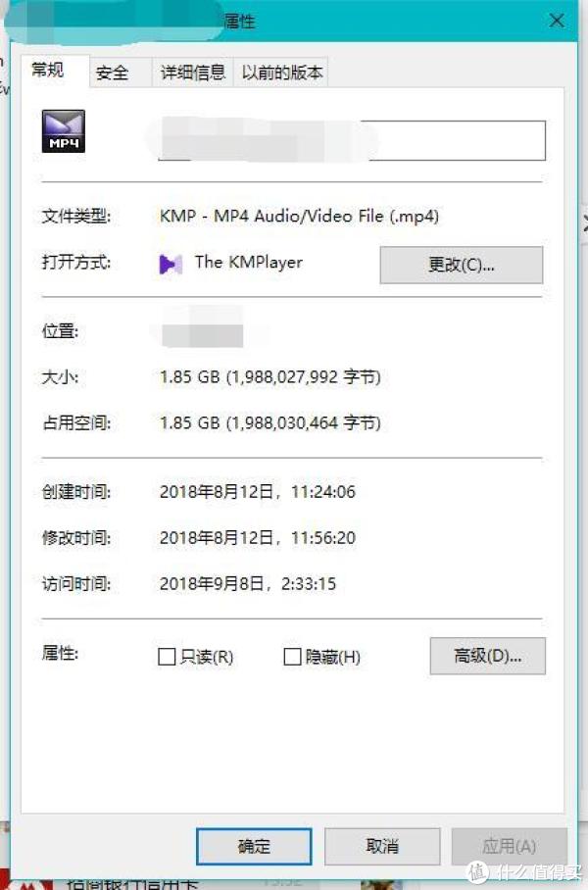Viewport: 588px width, 890px height.
Task: Enable the 只读(R) read-only checkbox
Action: (x=167, y=657)
